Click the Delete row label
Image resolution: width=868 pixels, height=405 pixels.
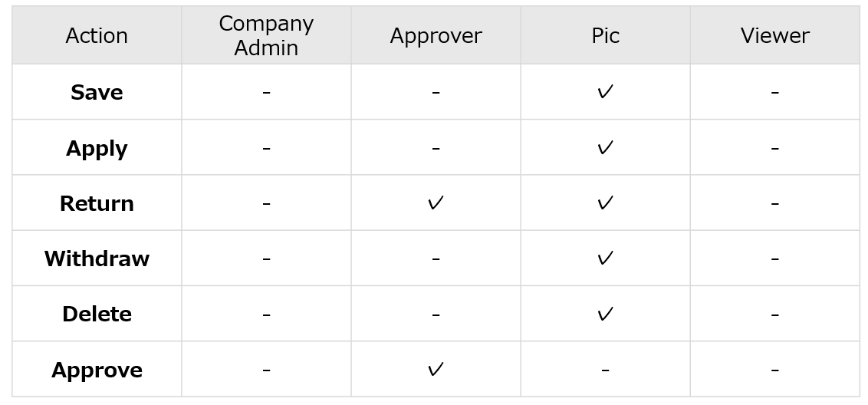point(97,314)
